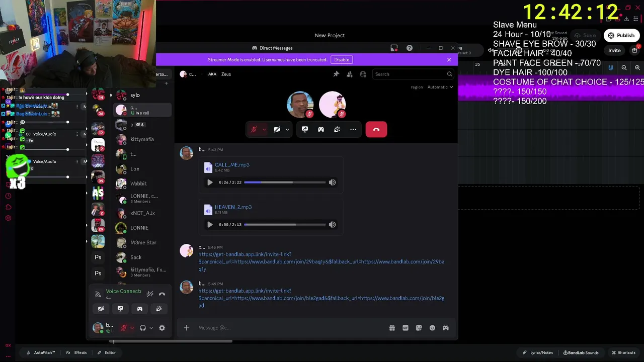Open Lon direct message
The image size is (644, 362).
tap(142, 169)
